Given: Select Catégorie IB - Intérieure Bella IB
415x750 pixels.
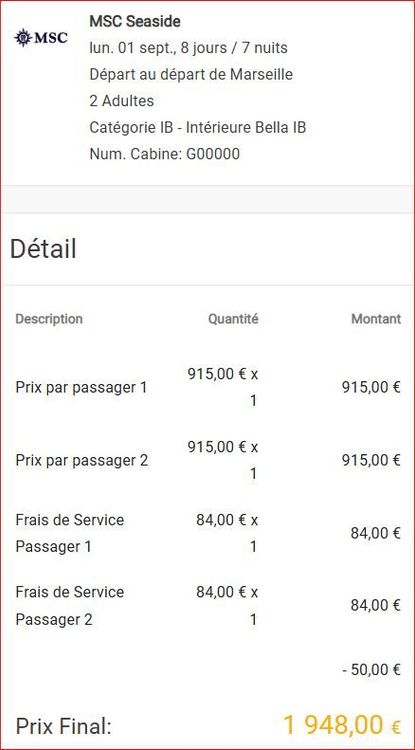Looking at the screenshot, I should pyautogui.click(x=197, y=128).
